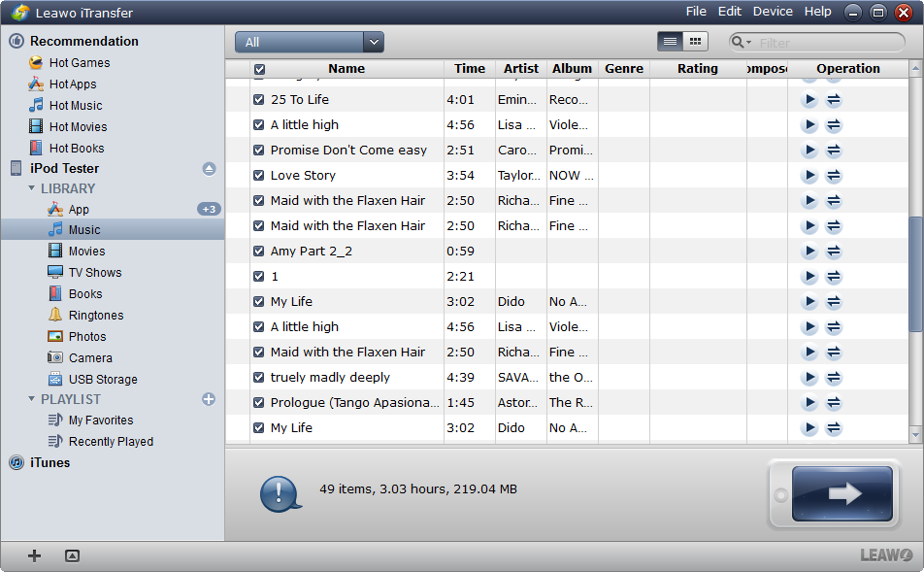Uncheck the track named 1 checkbox

point(259,276)
